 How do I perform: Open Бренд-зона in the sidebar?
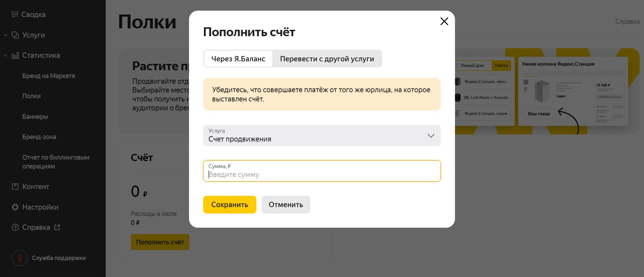pyautogui.click(x=39, y=137)
